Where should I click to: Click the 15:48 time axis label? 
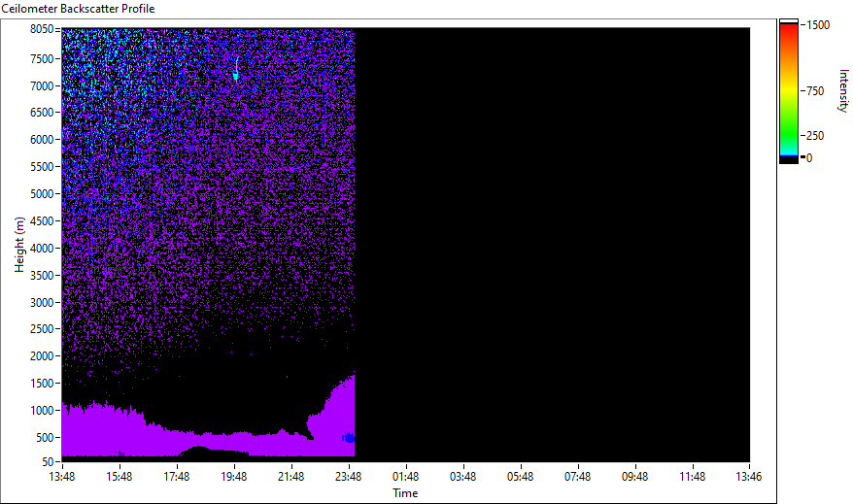coord(119,477)
